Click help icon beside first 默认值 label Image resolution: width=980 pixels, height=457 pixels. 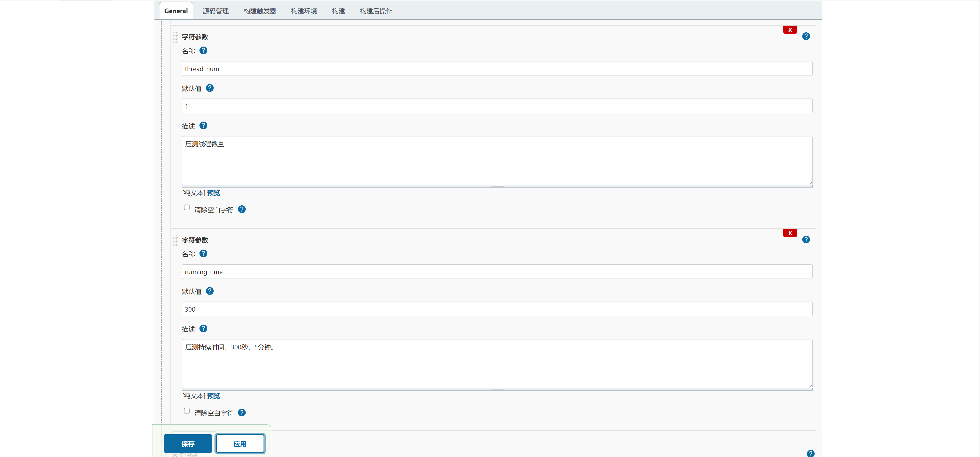click(210, 88)
